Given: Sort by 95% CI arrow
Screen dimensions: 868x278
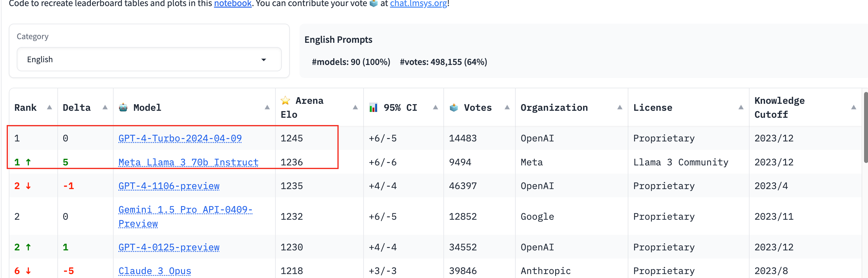Looking at the screenshot, I should 435,107.
